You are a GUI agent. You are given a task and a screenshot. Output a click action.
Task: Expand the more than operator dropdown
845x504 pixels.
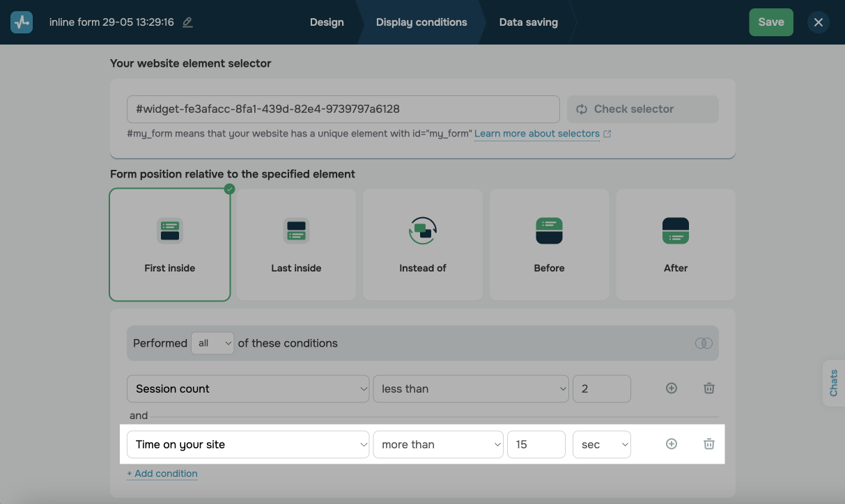(438, 444)
